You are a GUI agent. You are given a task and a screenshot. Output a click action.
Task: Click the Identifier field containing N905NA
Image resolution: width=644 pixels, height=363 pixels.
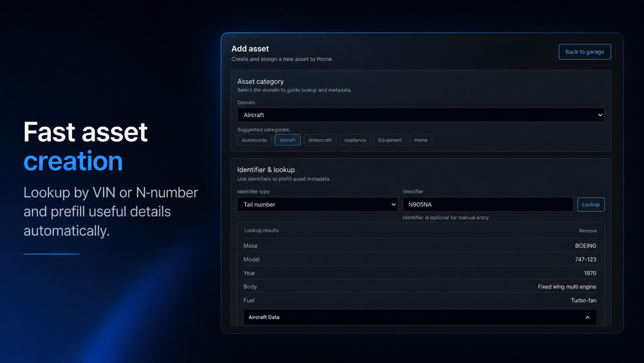[488, 204]
